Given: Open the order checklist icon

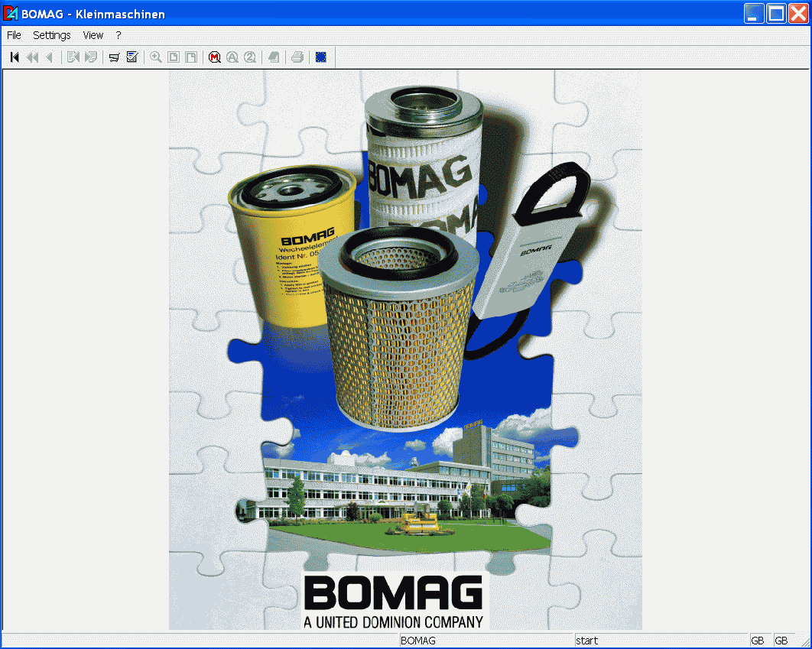Looking at the screenshot, I should (x=132, y=57).
